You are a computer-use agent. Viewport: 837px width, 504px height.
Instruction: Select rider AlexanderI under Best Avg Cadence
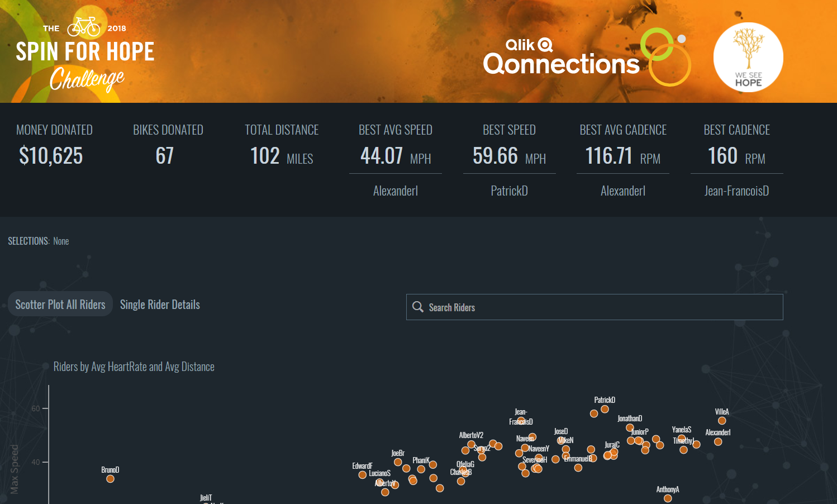[x=623, y=191]
